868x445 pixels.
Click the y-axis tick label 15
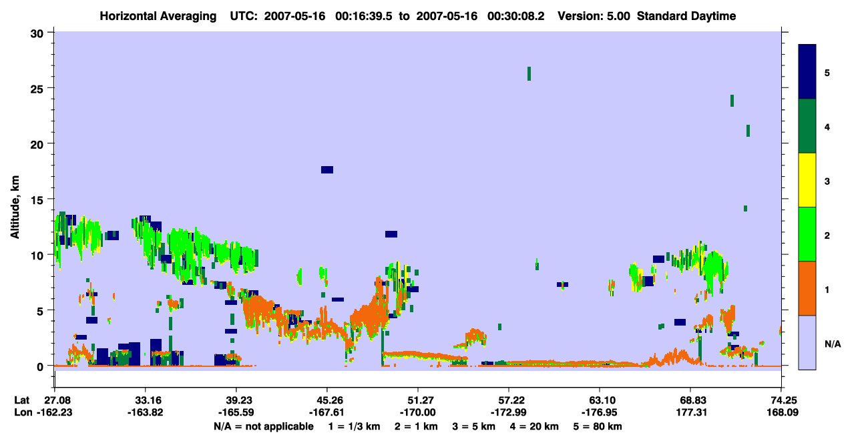38,199
